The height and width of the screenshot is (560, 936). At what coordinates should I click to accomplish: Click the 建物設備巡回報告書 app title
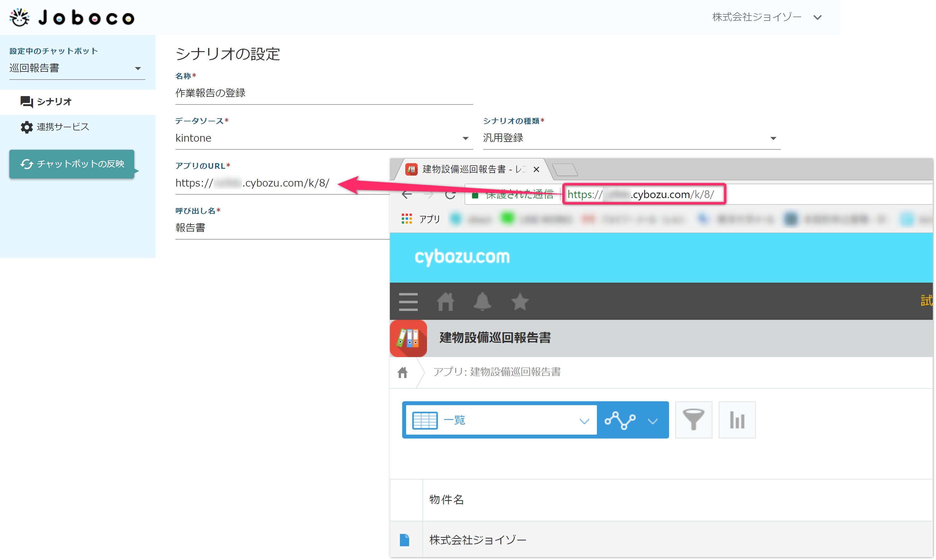[x=495, y=338]
